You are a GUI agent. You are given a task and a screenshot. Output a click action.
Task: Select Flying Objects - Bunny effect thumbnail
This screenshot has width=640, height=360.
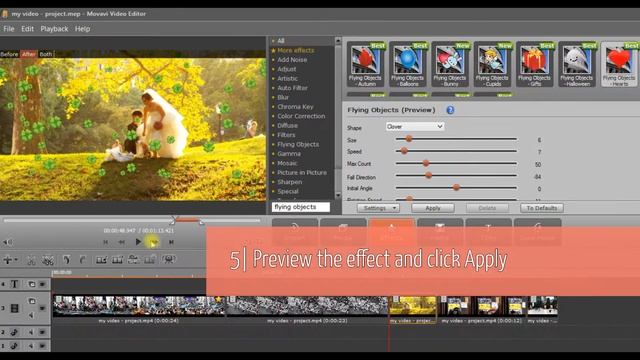450,64
